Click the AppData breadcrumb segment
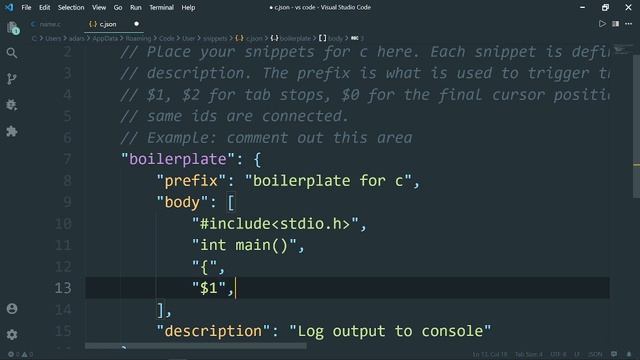Viewport: 640px width, 360px height. click(105, 38)
